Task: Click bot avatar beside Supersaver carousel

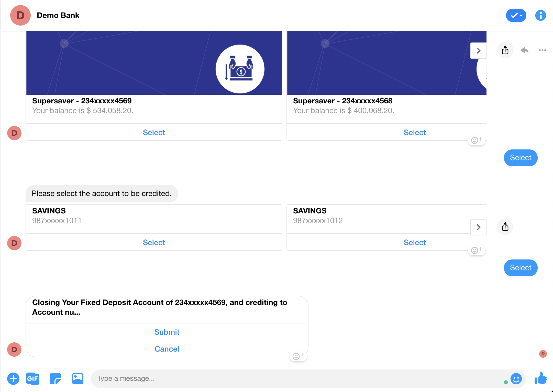Action: point(14,133)
